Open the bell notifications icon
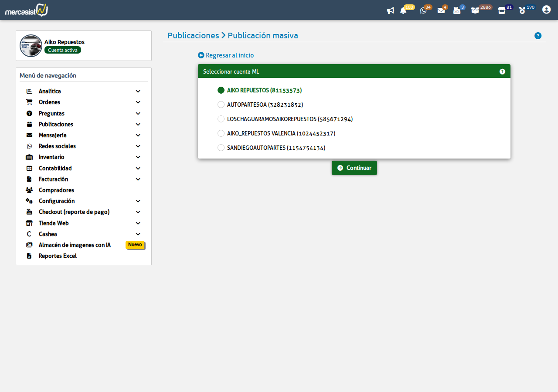The width and height of the screenshot is (558, 392). pos(403,10)
